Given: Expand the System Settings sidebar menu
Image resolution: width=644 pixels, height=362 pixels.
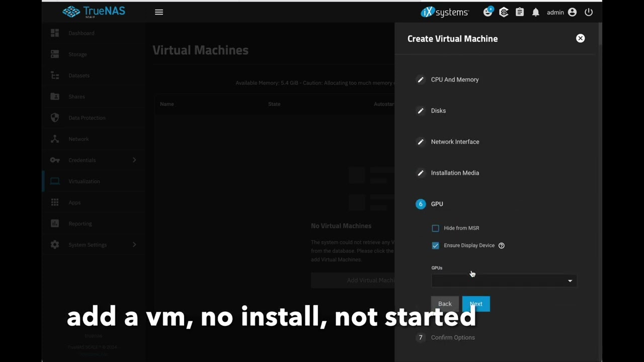Looking at the screenshot, I should 93,245.
